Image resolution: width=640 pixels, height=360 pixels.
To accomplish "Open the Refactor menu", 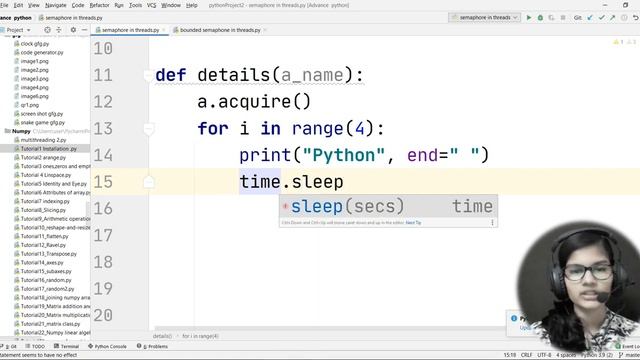I will coord(99,5).
